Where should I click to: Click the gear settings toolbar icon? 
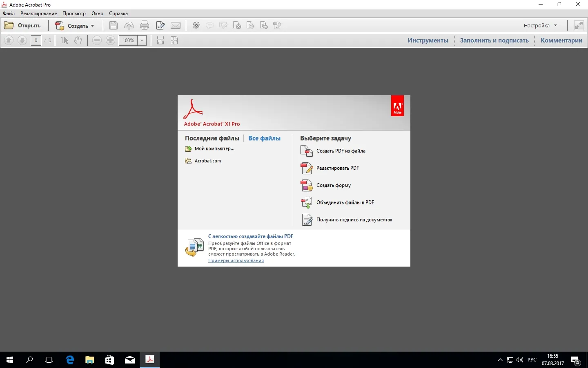click(196, 25)
